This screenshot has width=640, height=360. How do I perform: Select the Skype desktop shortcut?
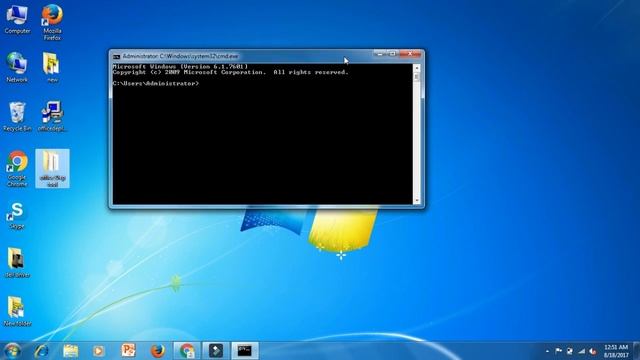click(17, 215)
